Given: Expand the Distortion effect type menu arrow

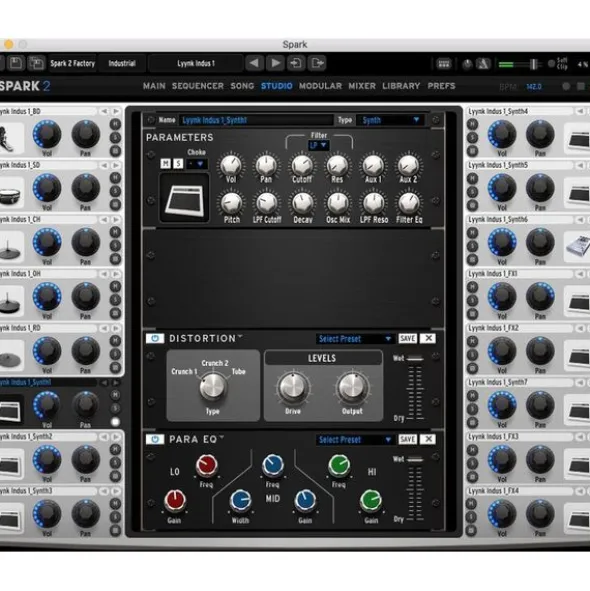Looking at the screenshot, I should 240,335.
